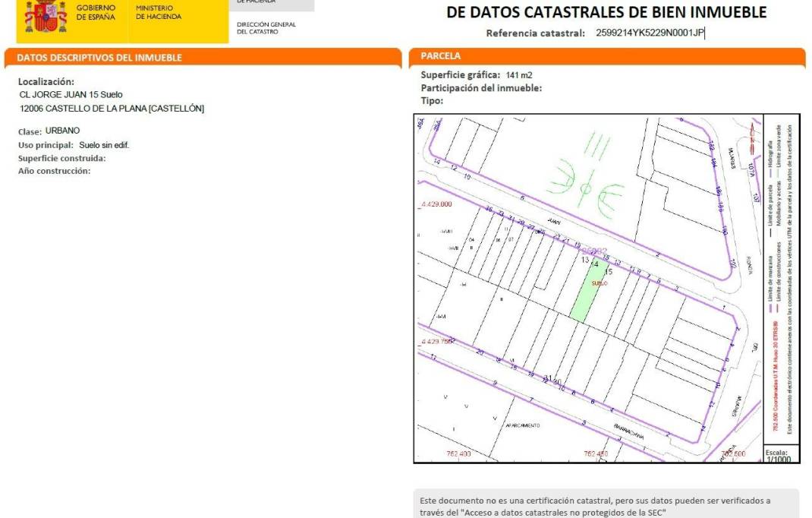Click the '141 m2' surface value

click(519, 75)
